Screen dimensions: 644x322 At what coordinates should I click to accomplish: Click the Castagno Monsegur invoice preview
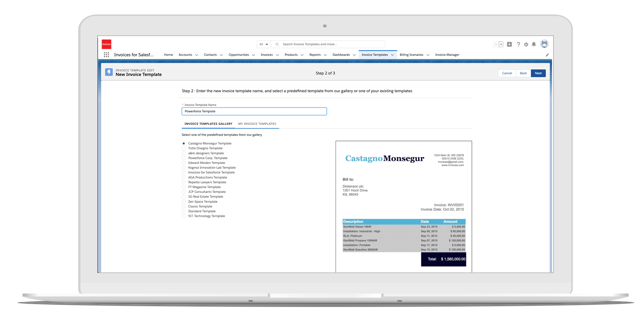[404, 206]
